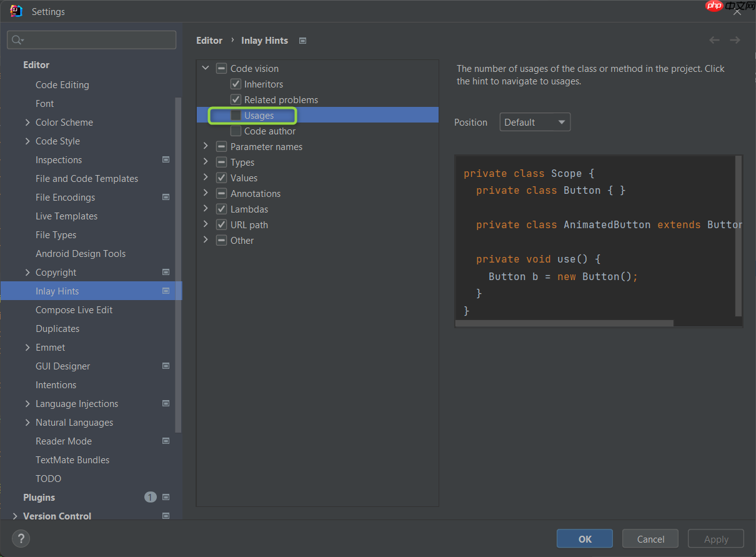
Task: Expand the Parameter names tree node
Action: coord(206,146)
